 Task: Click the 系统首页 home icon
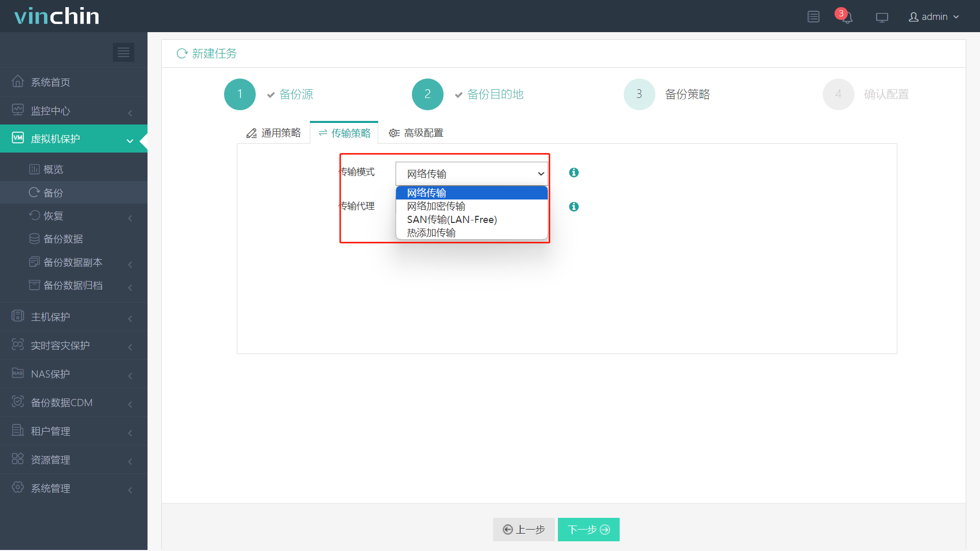coord(18,81)
